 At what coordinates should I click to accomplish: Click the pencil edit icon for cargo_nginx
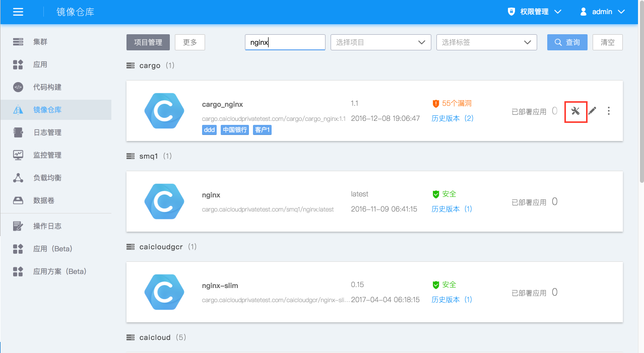click(592, 111)
